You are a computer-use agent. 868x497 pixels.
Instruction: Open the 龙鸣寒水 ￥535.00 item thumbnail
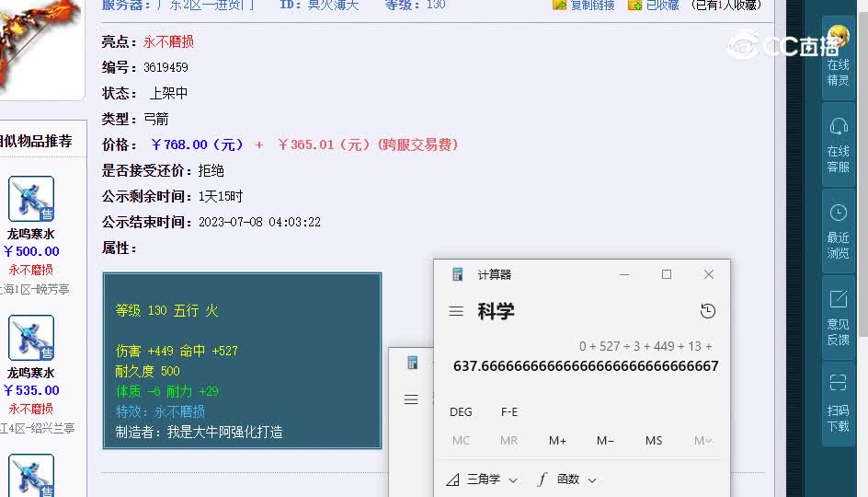[31, 338]
